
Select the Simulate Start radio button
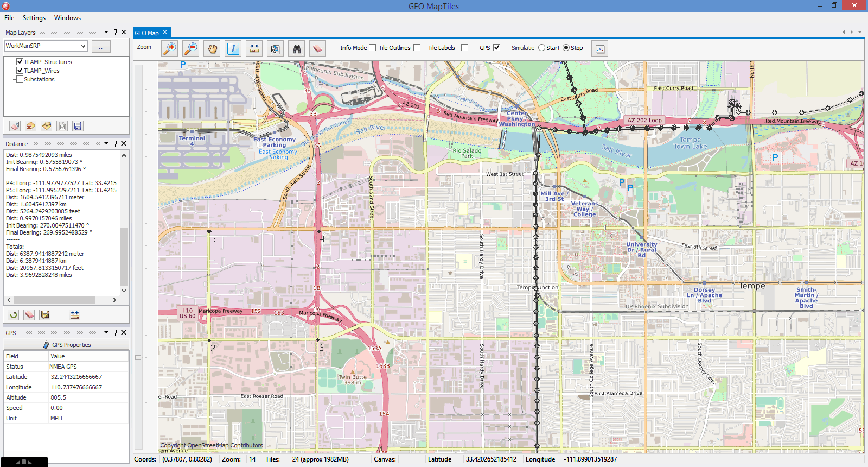tap(541, 48)
